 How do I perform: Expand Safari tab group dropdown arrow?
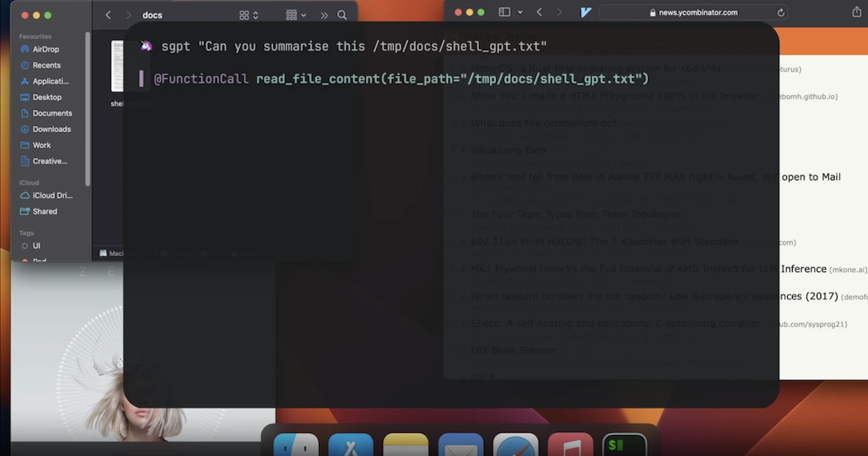[x=520, y=12]
